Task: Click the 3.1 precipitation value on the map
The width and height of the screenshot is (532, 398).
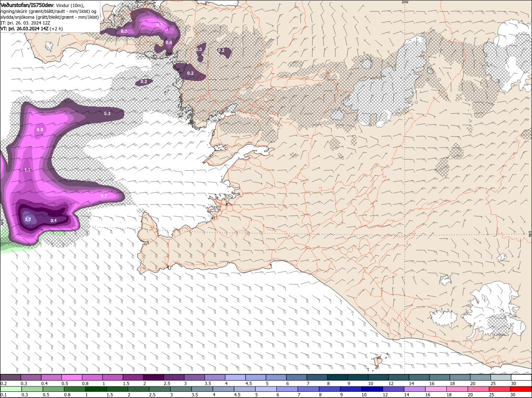Action: point(53,221)
